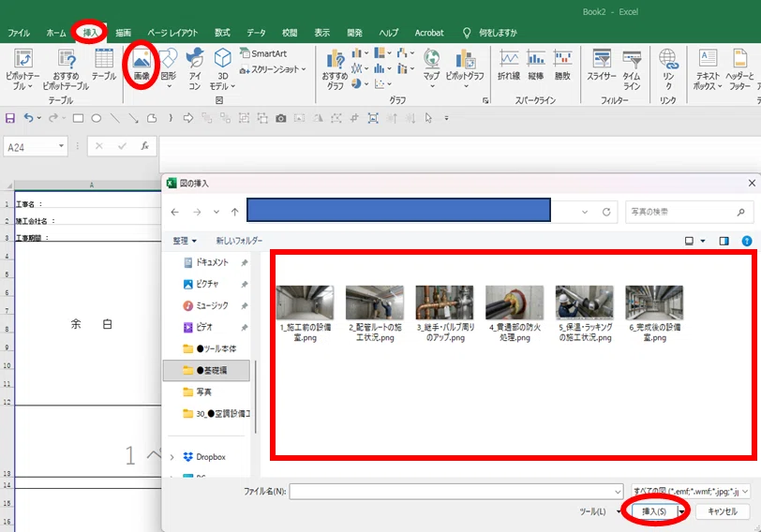Viewport: 761px width, 532px height.
Task: Expand the Dropbox tree node
Action: pos(172,457)
